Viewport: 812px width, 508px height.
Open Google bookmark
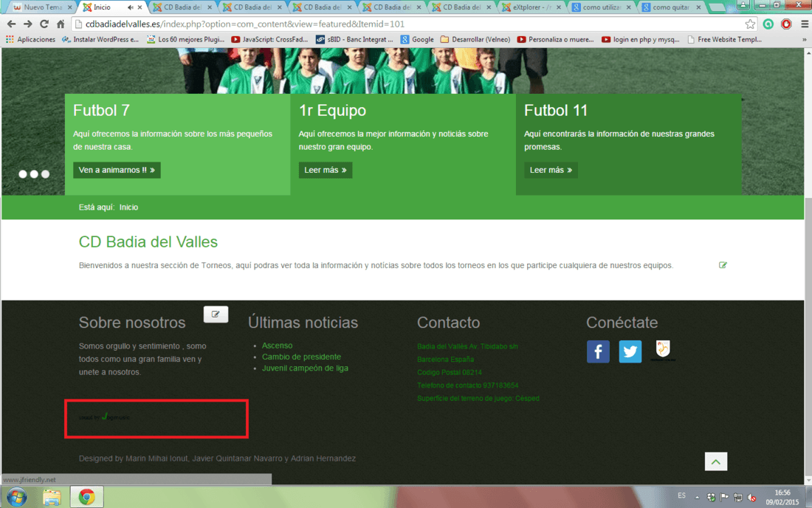(x=417, y=39)
